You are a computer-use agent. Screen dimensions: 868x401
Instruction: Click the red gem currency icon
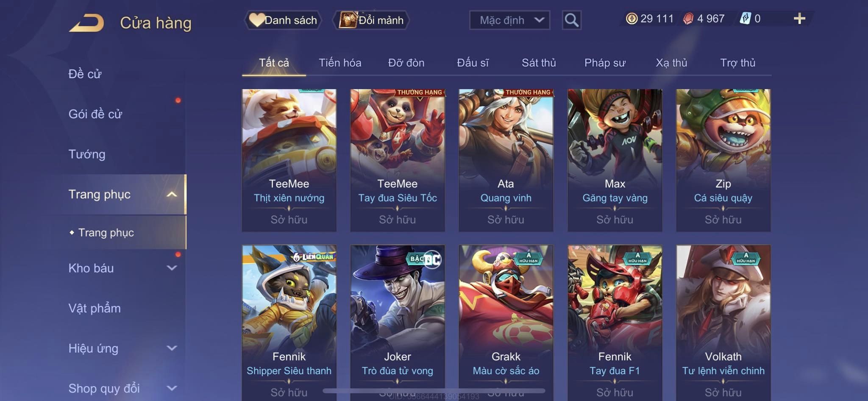(688, 19)
